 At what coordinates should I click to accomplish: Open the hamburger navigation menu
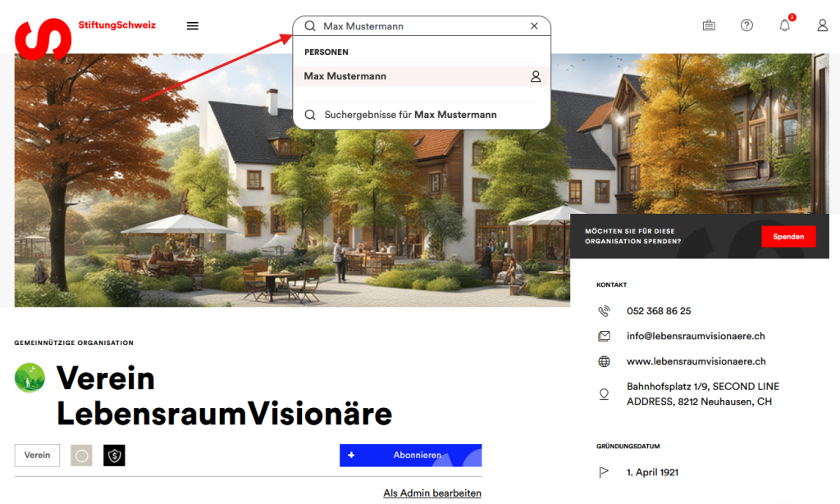pyautogui.click(x=193, y=25)
